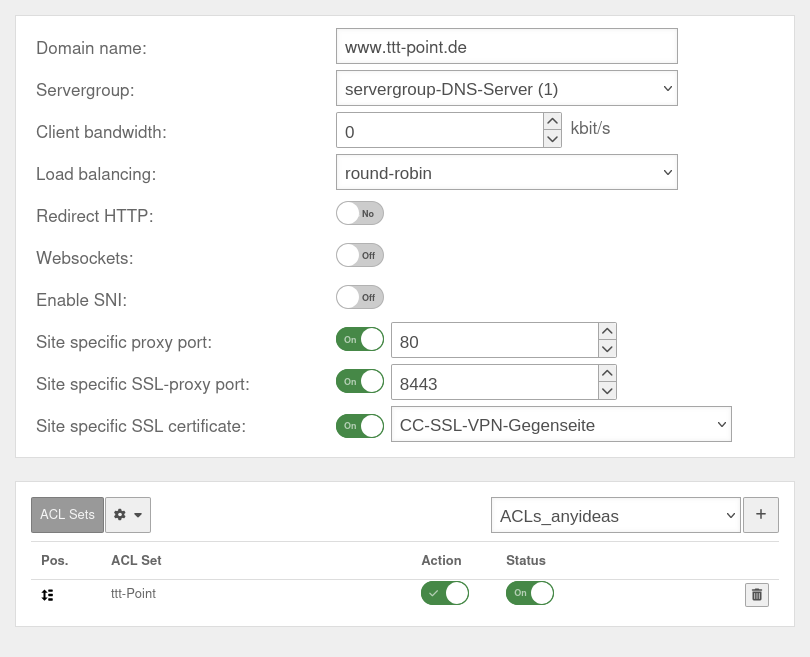This screenshot has width=810, height=657.
Task: Select the ACL Sets tab
Action: pos(67,514)
